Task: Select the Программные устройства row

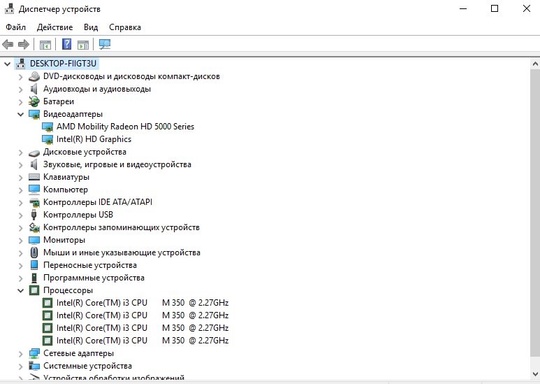Action: [x=94, y=278]
